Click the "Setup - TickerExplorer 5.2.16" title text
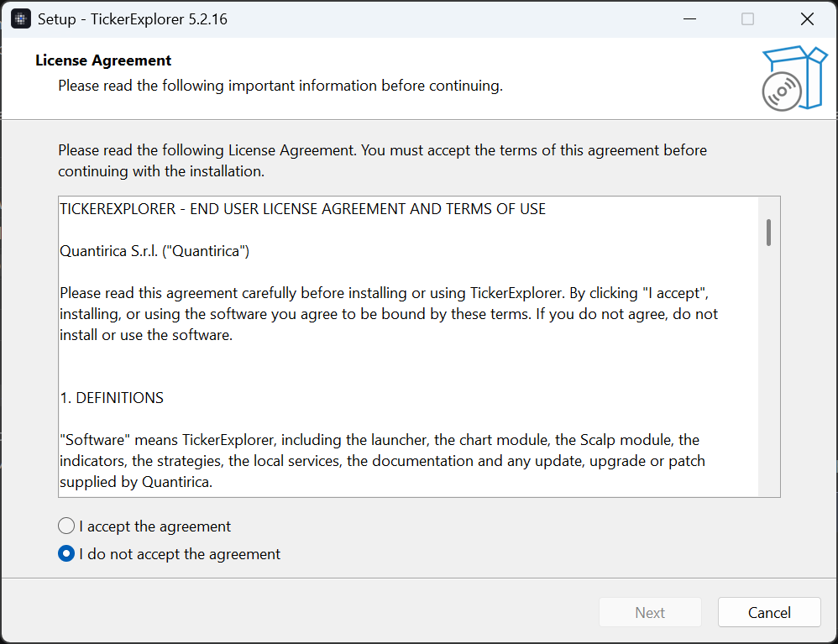This screenshot has height=644, width=838. (x=133, y=19)
